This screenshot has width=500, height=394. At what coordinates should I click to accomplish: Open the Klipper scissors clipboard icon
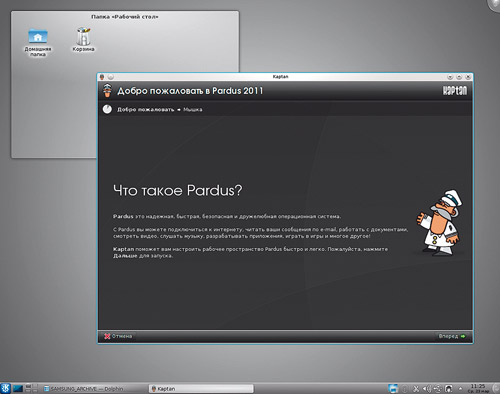(x=415, y=389)
